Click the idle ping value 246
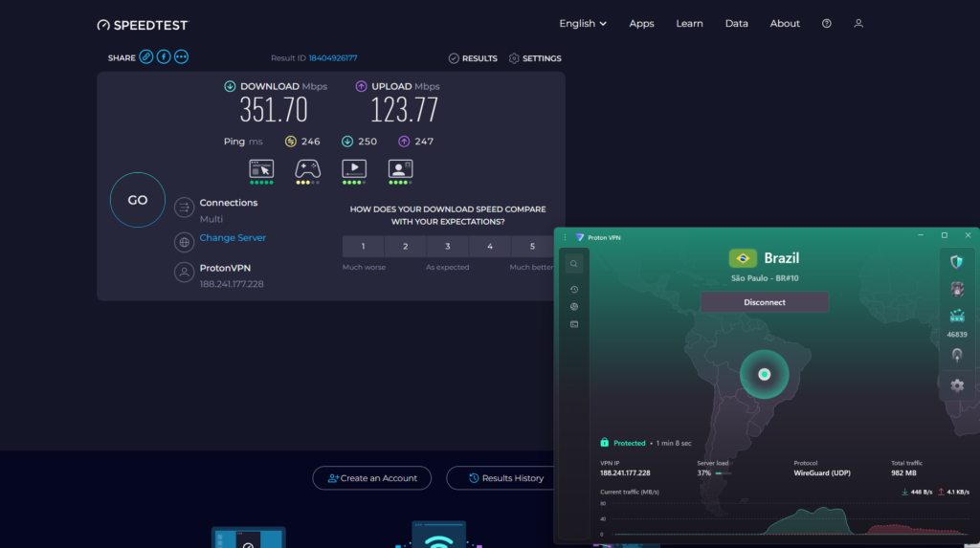Image resolution: width=980 pixels, height=548 pixels. point(311,142)
